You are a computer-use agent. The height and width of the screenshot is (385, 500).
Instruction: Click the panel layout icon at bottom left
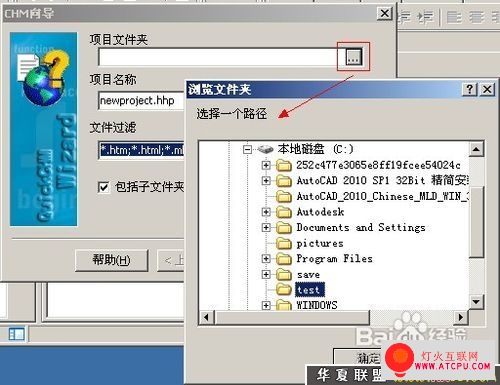point(17,334)
